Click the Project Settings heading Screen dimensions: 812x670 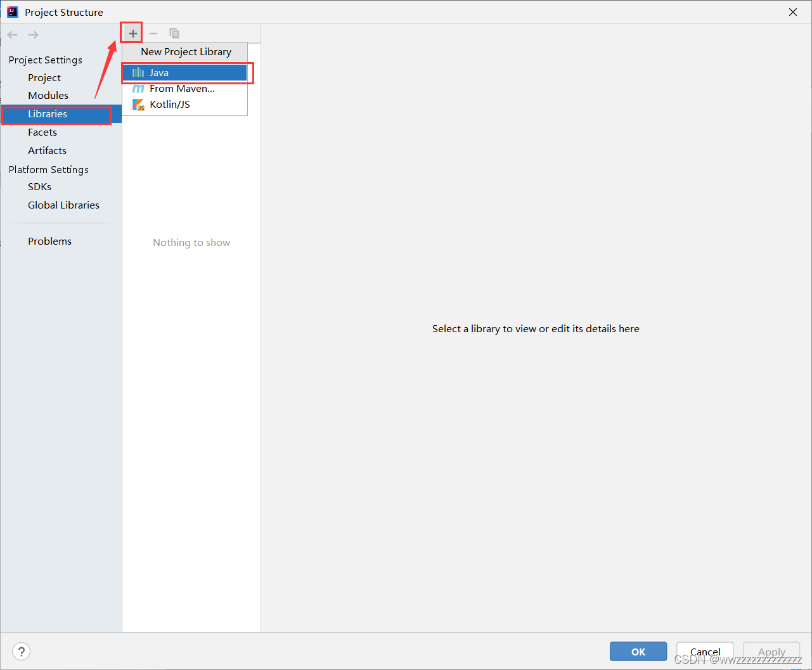46,60
